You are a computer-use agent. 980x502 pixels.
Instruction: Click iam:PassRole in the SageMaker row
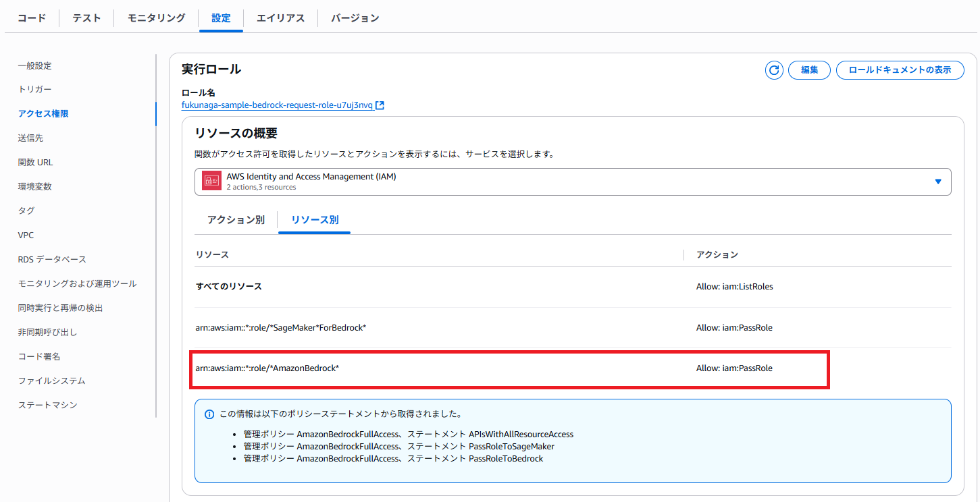pyautogui.click(x=734, y=328)
